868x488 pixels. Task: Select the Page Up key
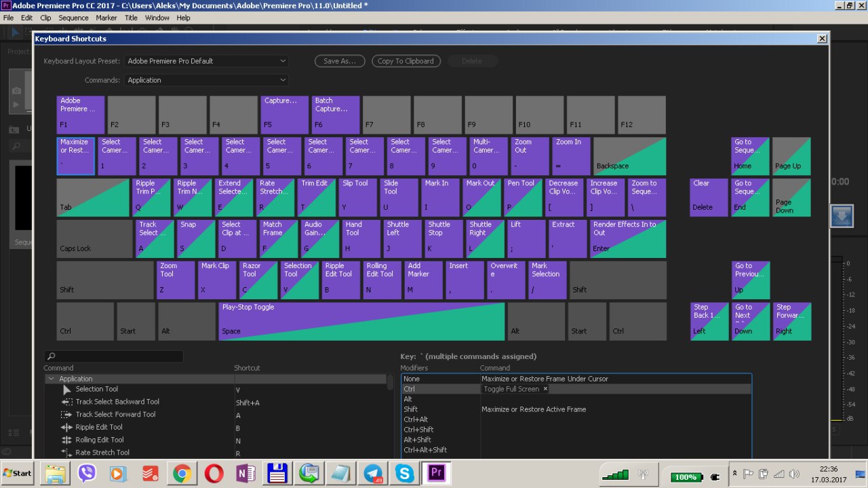(x=792, y=156)
